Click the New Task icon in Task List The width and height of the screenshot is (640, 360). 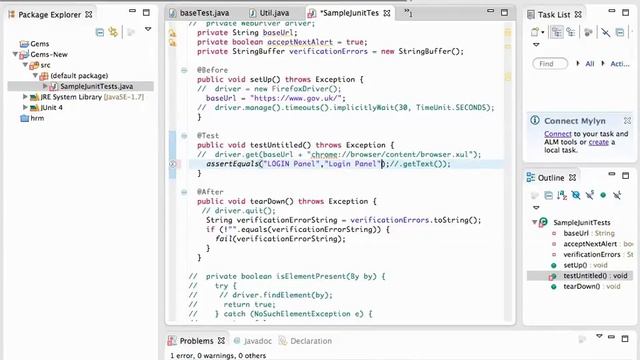pyautogui.click(x=534, y=32)
